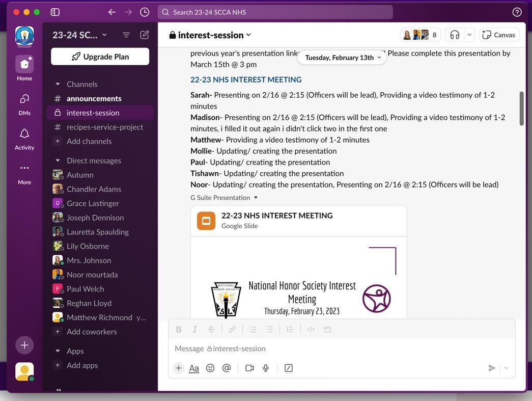This screenshot has height=401, width=532.
Task: Open the emoji picker
Action: (x=210, y=368)
